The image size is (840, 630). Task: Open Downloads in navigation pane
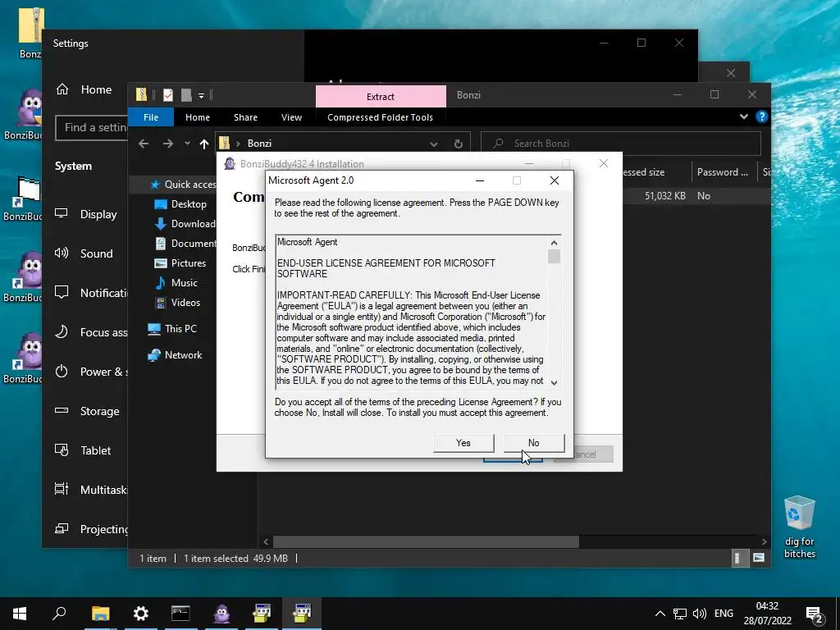(x=185, y=224)
